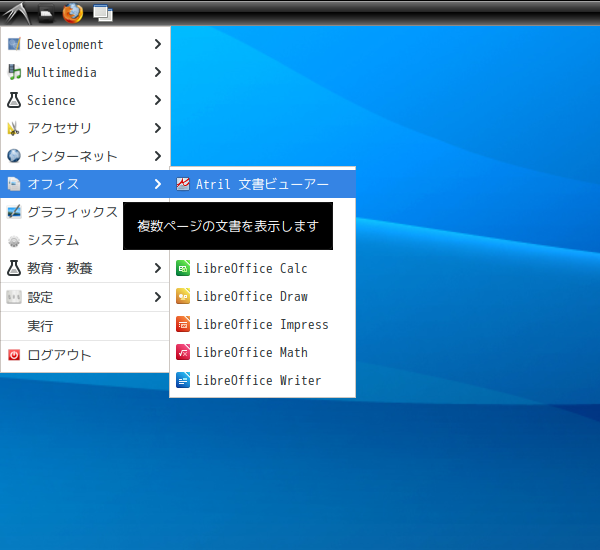Click the LibreOffice Impress orange icon
The image size is (600, 550).
pos(183,325)
